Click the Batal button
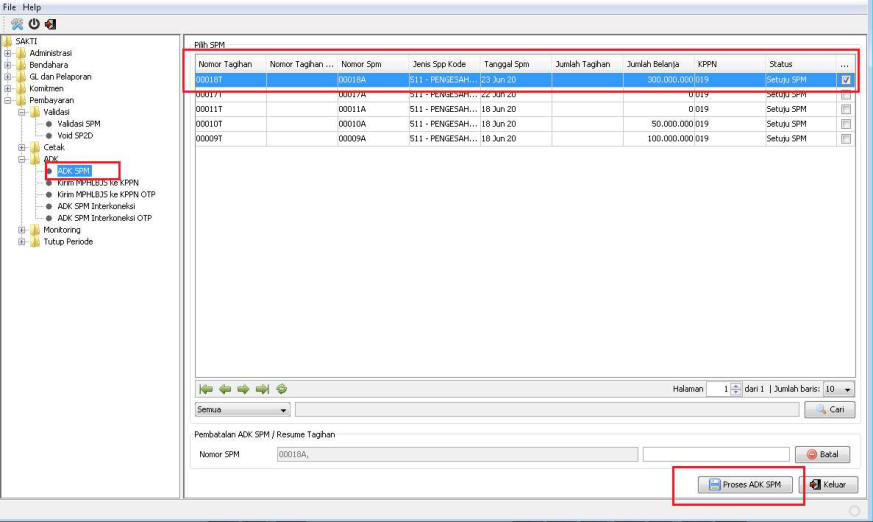Screen dimensions: 873x522 [x=822, y=455]
